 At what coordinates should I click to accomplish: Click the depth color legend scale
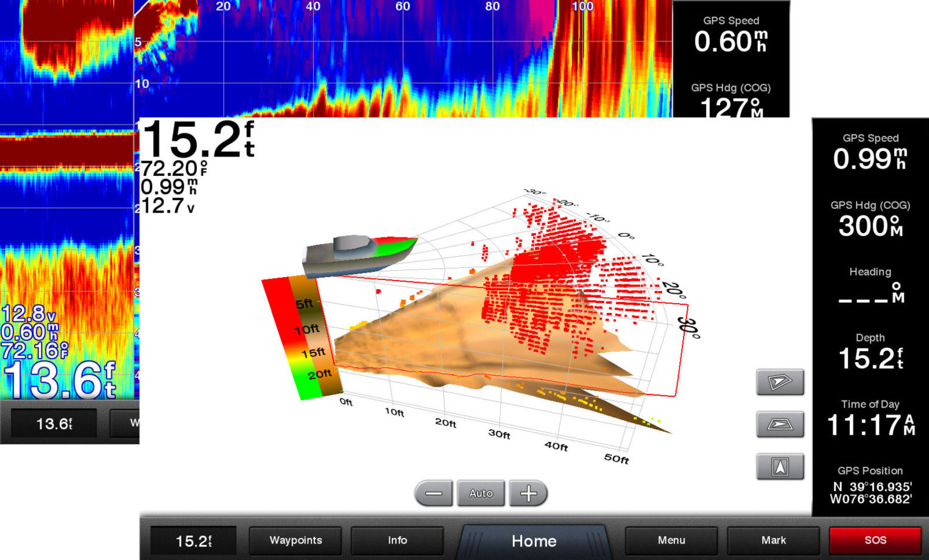coord(303,338)
